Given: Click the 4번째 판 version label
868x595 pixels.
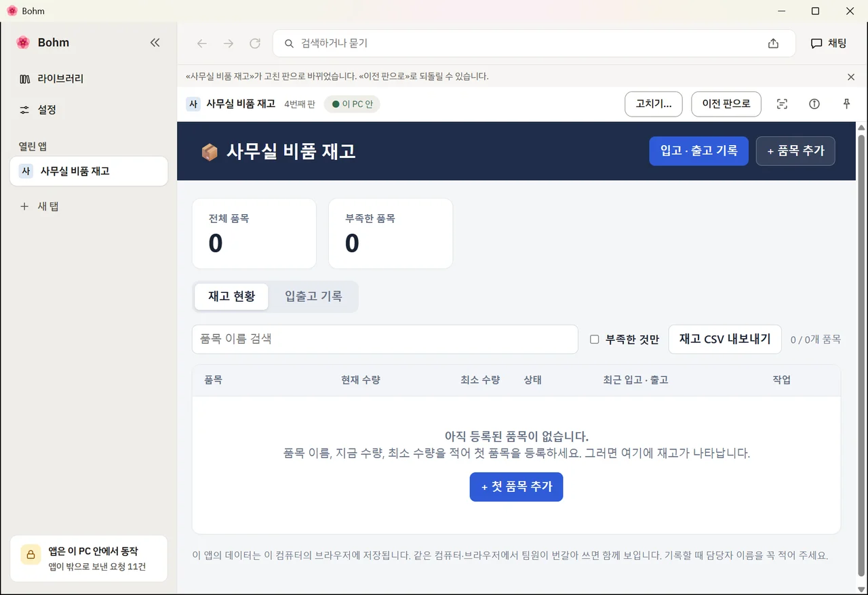Looking at the screenshot, I should (300, 104).
